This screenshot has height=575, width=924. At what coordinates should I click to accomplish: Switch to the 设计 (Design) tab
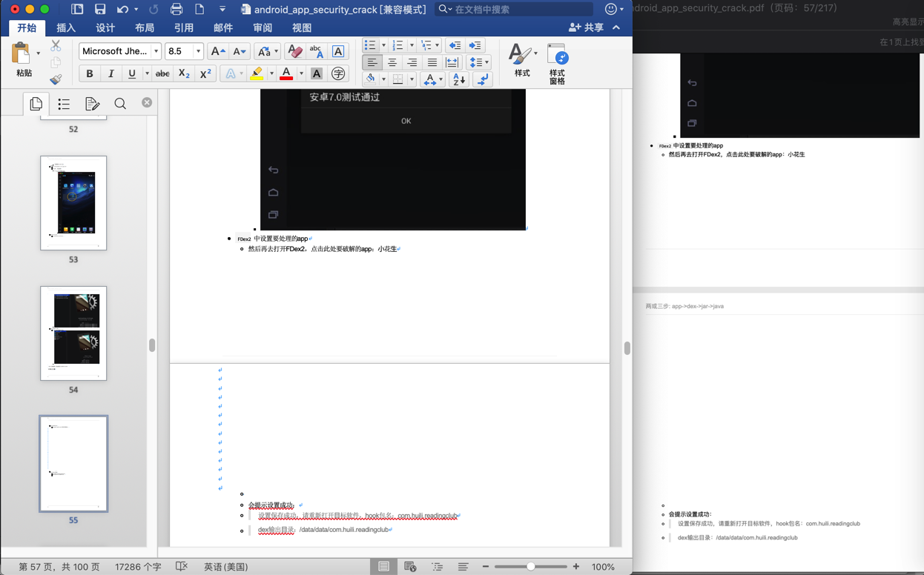point(105,27)
